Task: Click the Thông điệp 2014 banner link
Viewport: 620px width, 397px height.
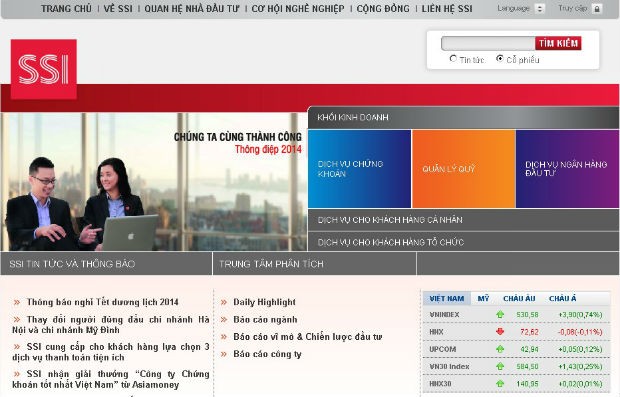Action: 268,149
